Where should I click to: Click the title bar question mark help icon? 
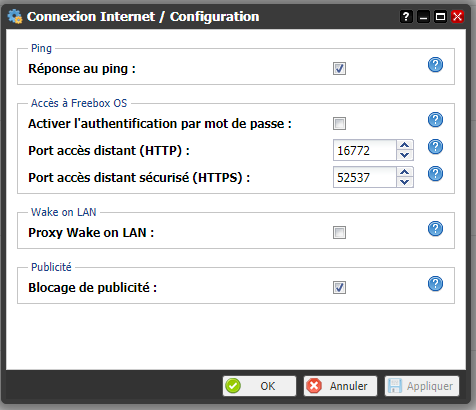(406, 16)
